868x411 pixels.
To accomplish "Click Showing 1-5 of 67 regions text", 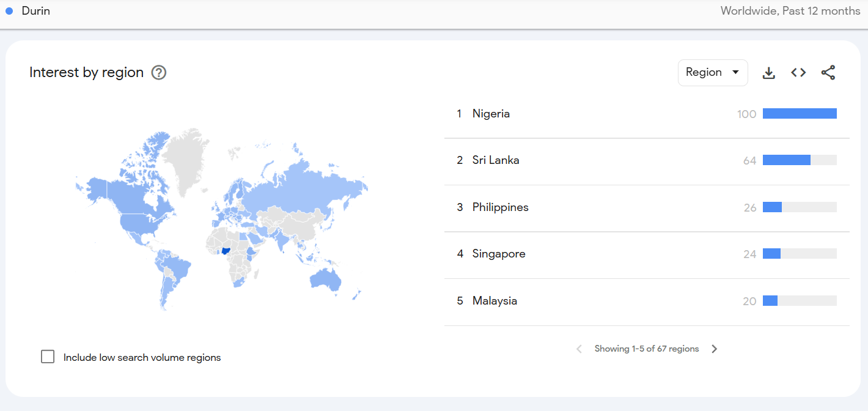I will 647,349.
